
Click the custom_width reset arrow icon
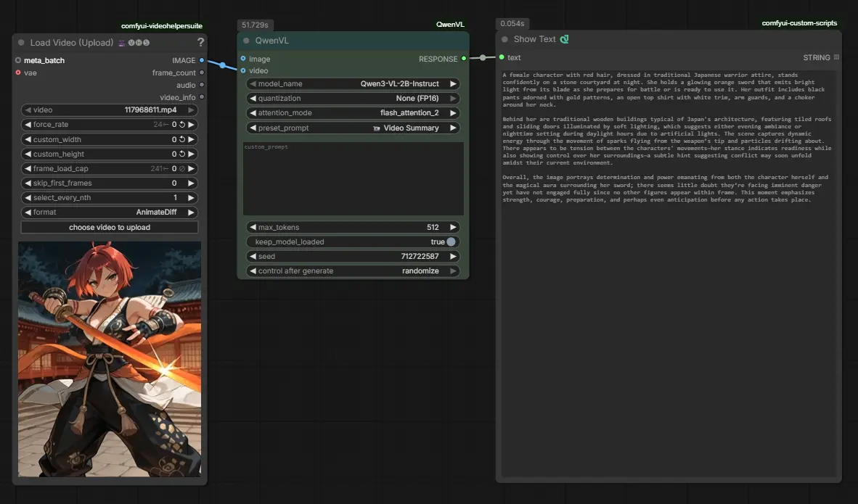pyautogui.click(x=183, y=139)
